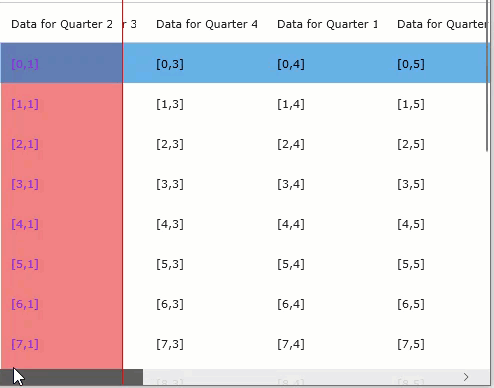This screenshot has width=494, height=388.
Task: Select the Data for Quarter 2 header
Action: (62, 24)
